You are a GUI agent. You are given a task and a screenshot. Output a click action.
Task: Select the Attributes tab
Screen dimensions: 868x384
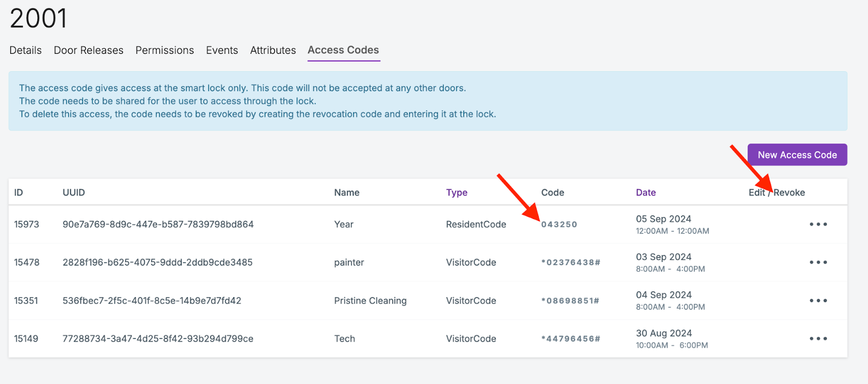(x=273, y=51)
